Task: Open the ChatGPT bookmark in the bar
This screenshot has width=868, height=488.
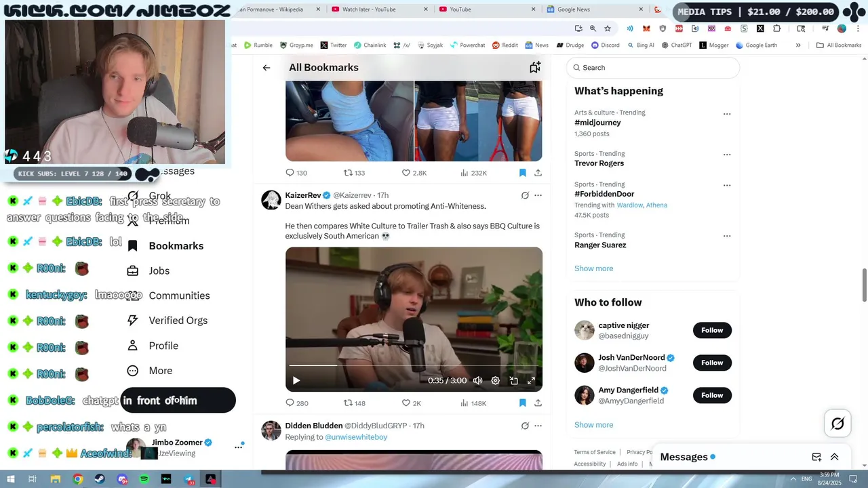Action: (x=676, y=45)
